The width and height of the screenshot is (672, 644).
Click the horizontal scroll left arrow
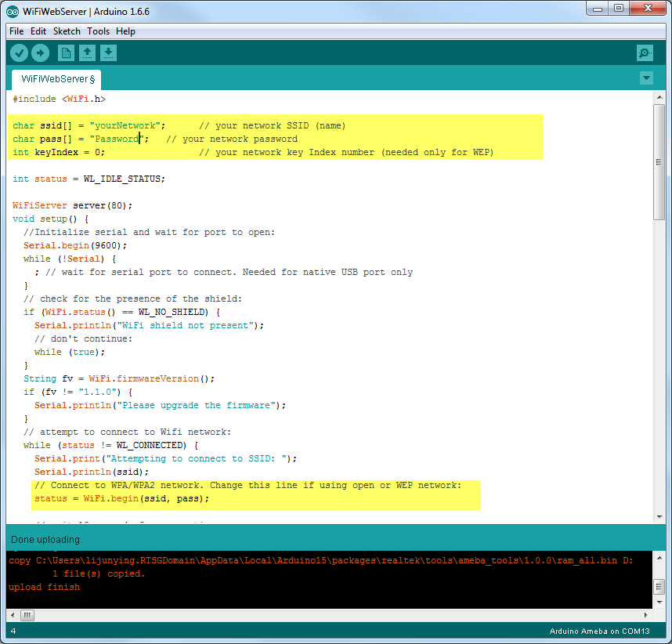point(13,615)
